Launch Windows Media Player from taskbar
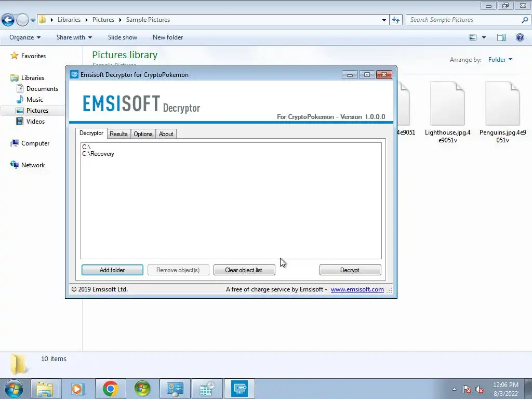 77,389
